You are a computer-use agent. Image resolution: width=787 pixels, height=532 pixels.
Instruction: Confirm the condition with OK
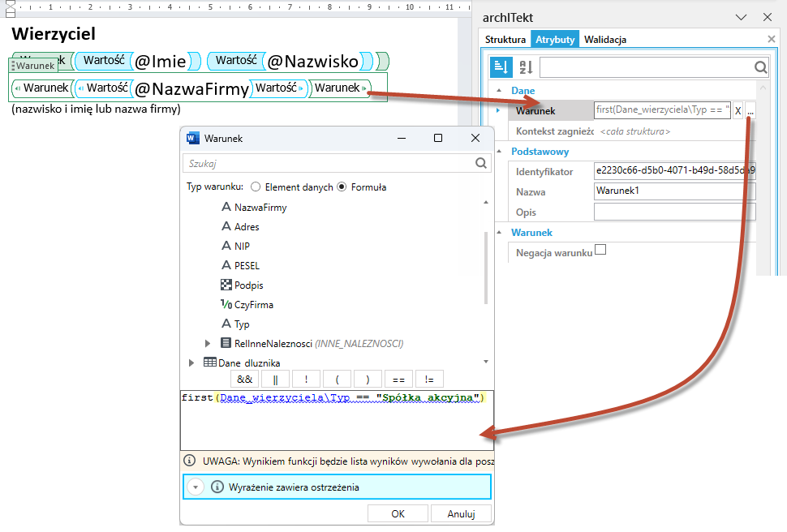(398, 514)
